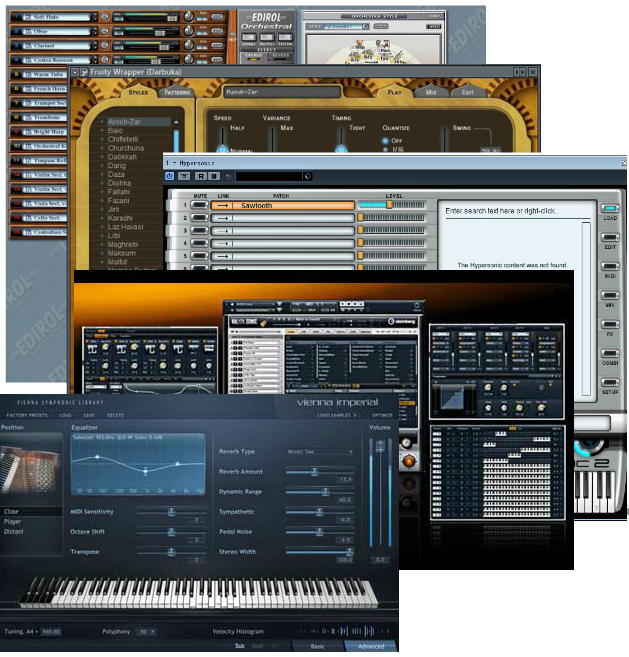Switch to Mix tab in Darbuka

click(x=431, y=92)
